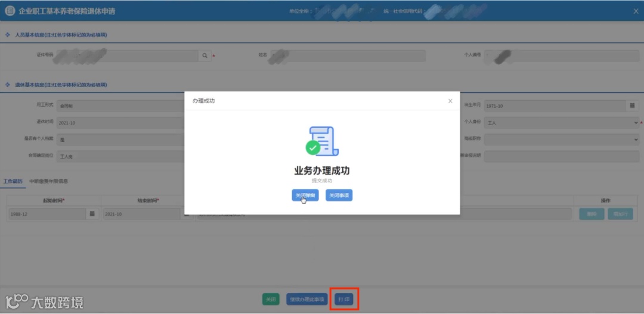644x314 pixels.
Task: Open the calendar icon for 起始时间 1988-12
Action: pyautogui.click(x=92, y=213)
